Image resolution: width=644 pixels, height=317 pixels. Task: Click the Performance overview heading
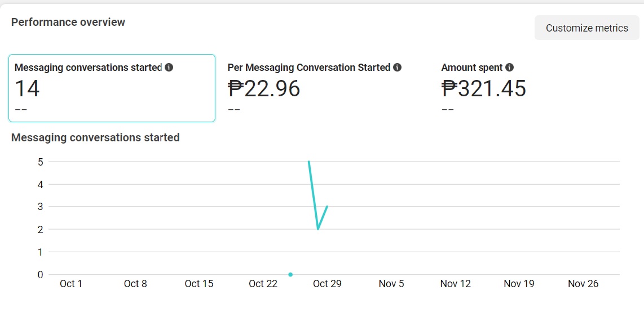click(x=68, y=22)
